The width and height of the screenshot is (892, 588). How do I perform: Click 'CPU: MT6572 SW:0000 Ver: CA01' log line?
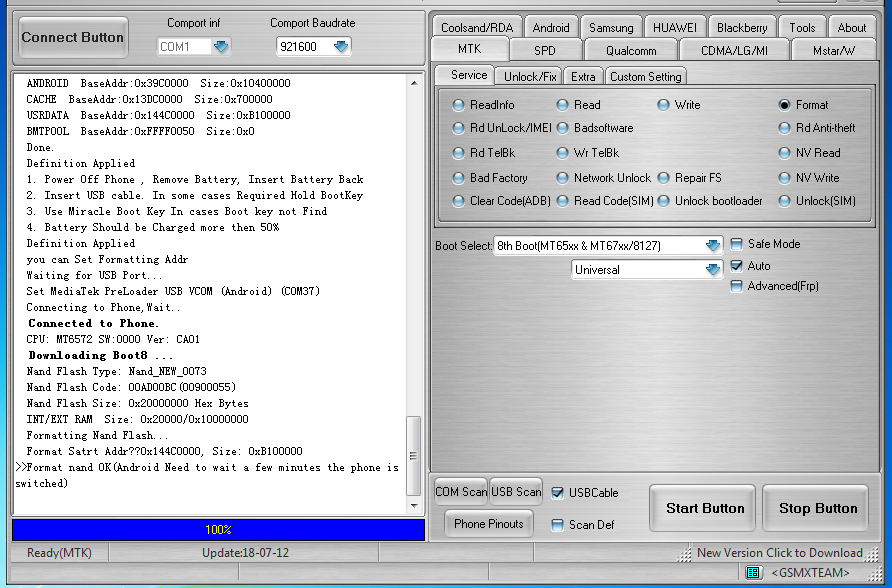[113, 339]
